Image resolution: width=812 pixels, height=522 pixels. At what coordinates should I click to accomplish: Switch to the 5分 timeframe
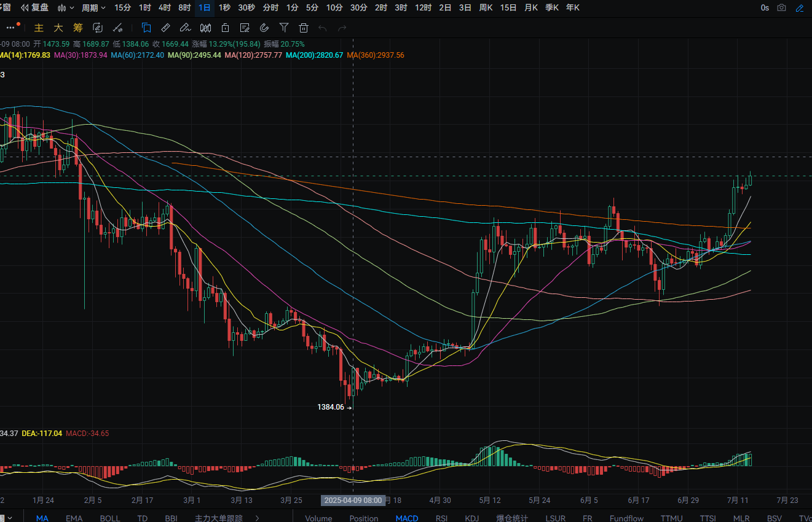[312, 8]
